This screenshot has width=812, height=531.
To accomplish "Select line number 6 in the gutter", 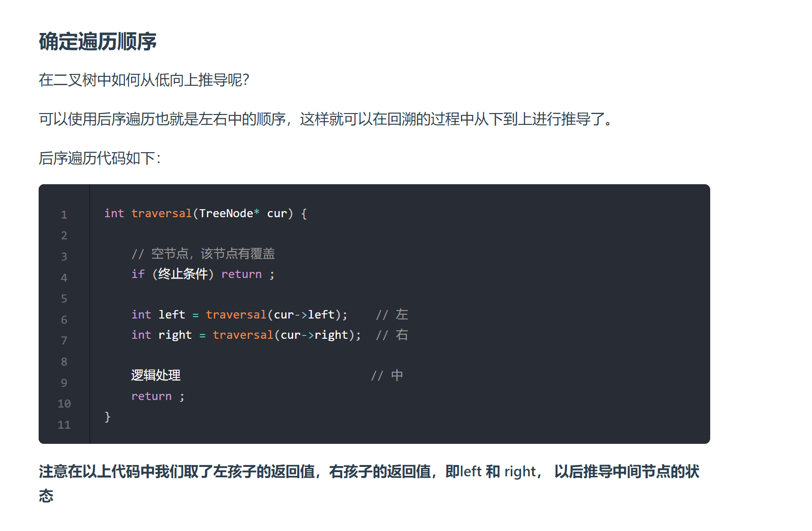I will click(x=64, y=320).
